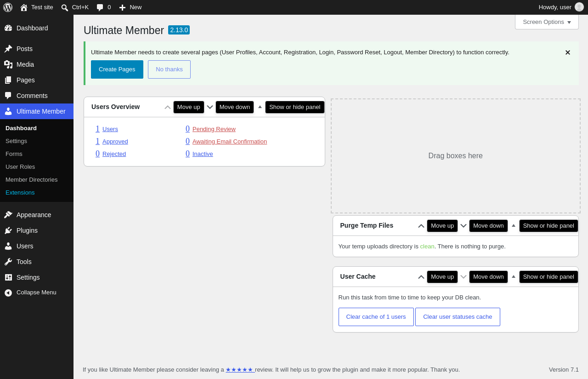Click the count number beside Inactive
Screen dimensions: 588x379
coord(187,154)
